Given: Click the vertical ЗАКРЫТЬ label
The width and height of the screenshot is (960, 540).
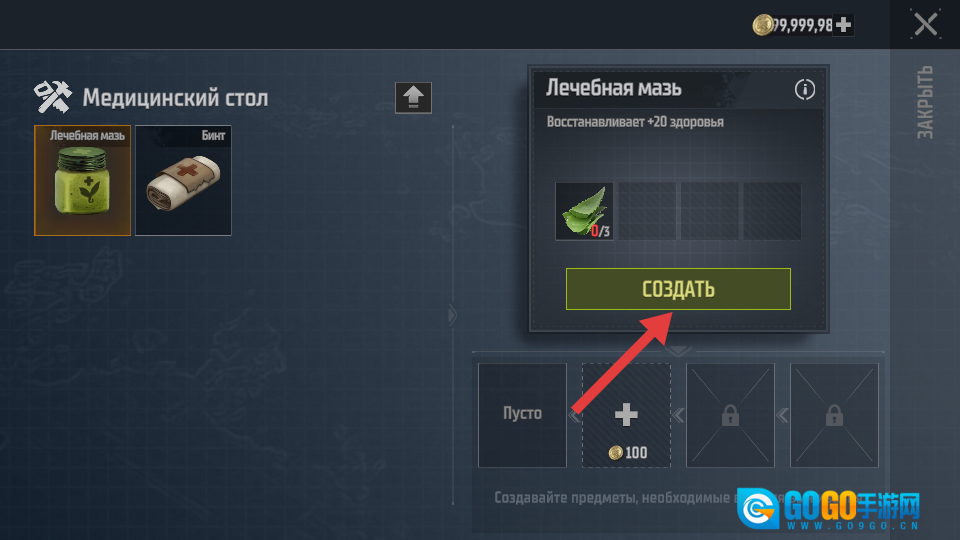Looking at the screenshot, I should (924, 102).
